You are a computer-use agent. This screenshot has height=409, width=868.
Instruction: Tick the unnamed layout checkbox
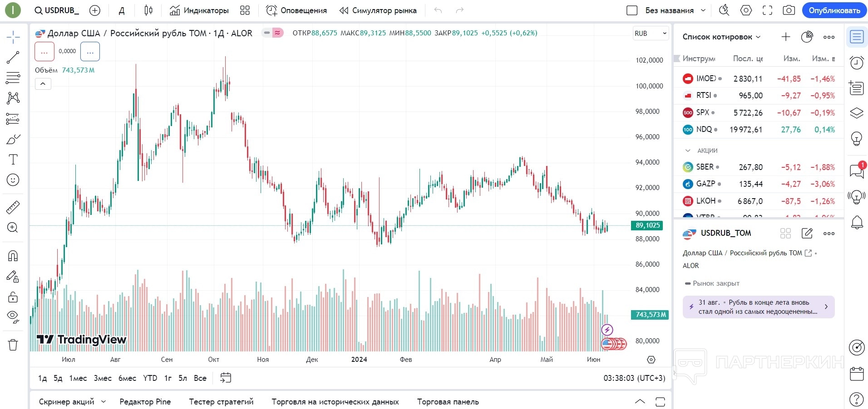[632, 10]
